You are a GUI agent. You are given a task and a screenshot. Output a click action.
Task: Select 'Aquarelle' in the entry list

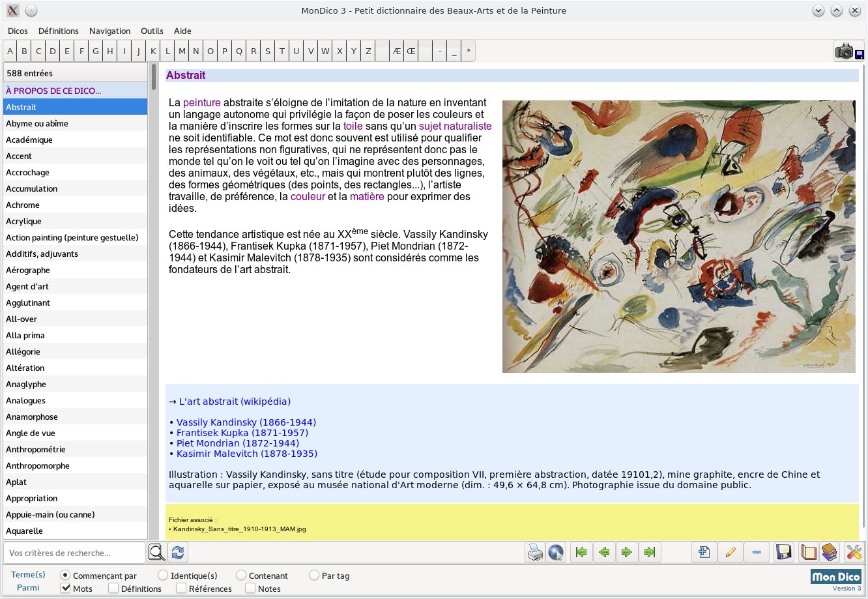click(76, 531)
